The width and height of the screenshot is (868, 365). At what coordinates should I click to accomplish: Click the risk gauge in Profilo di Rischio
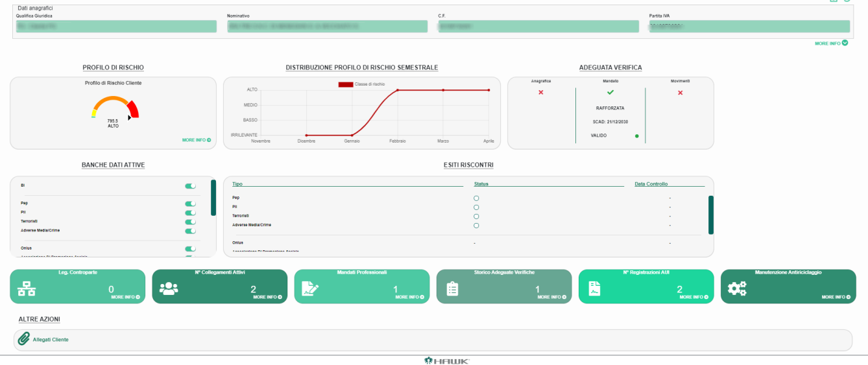[115, 107]
